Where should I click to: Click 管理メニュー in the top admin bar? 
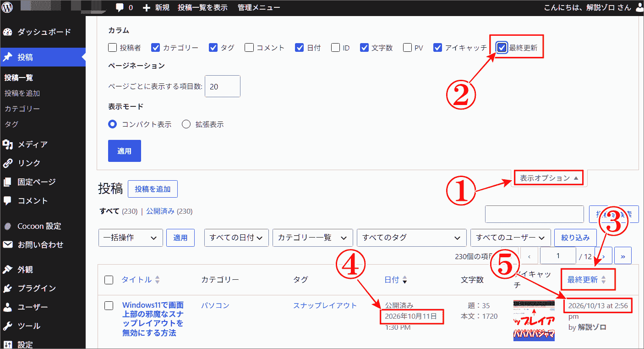point(259,7)
